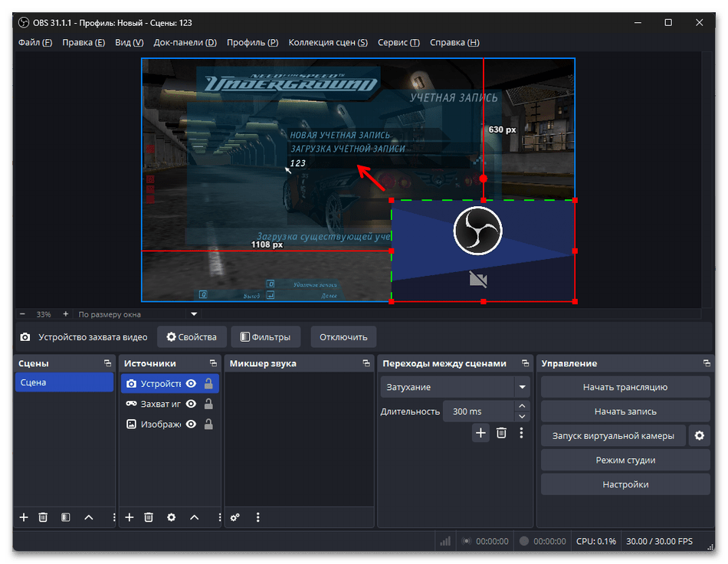The height and width of the screenshot is (564, 728).
Task: Open advanced audio properties gears icon
Action: 235,517
